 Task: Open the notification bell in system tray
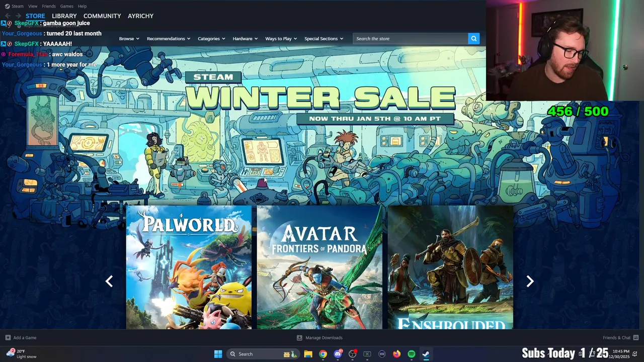pyautogui.click(x=635, y=354)
